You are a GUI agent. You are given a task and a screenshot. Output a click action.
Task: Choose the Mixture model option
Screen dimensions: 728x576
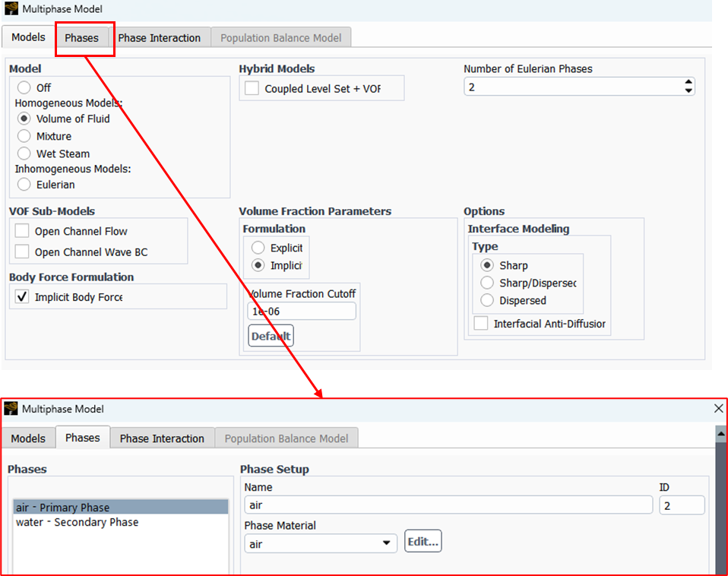point(24,136)
